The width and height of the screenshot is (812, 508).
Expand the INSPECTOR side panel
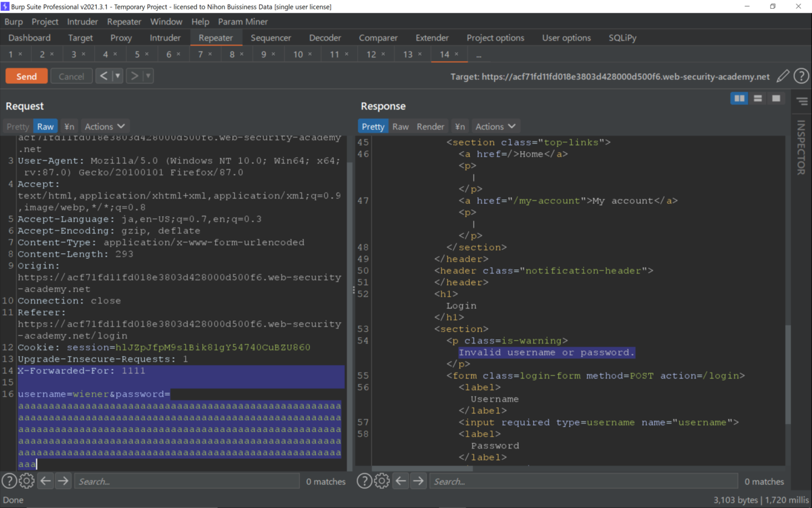click(801, 148)
